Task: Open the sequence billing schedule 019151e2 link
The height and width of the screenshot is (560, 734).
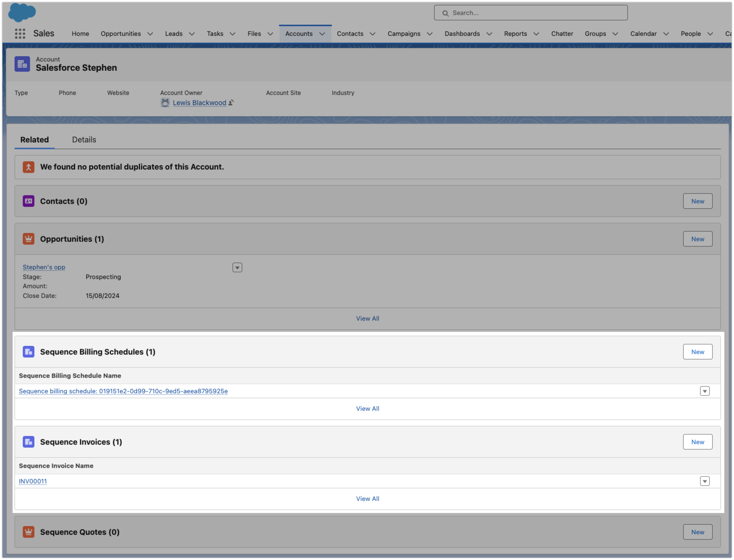Action: tap(123, 391)
